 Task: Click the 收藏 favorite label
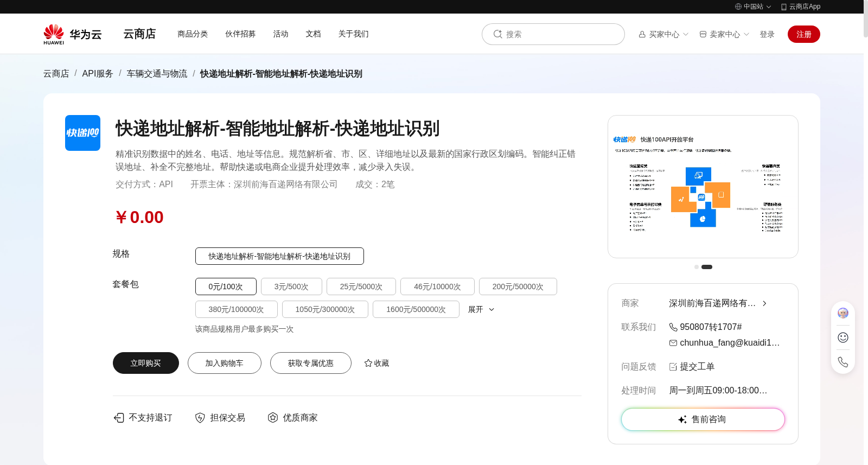coord(381,363)
